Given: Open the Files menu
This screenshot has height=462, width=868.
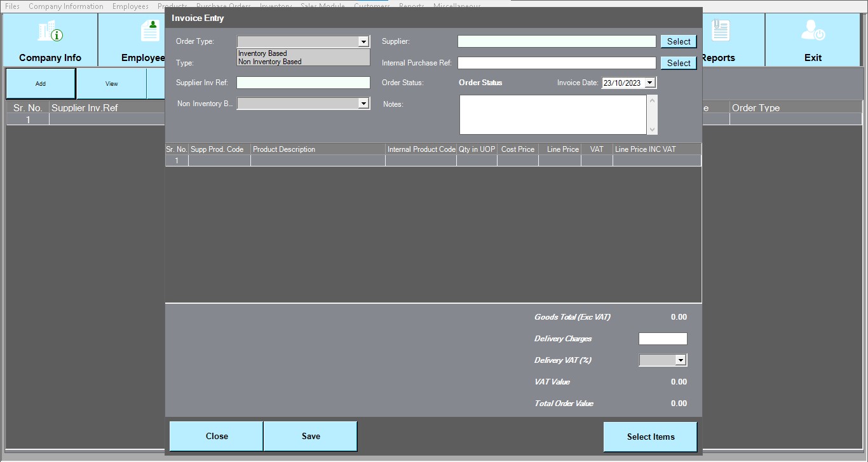Looking at the screenshot, I should tap(12, 6).
